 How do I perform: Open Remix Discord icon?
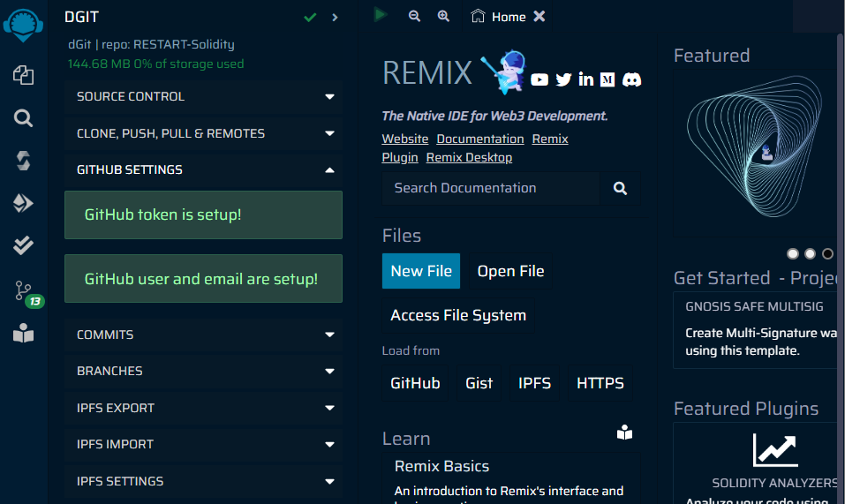[631, 79]
